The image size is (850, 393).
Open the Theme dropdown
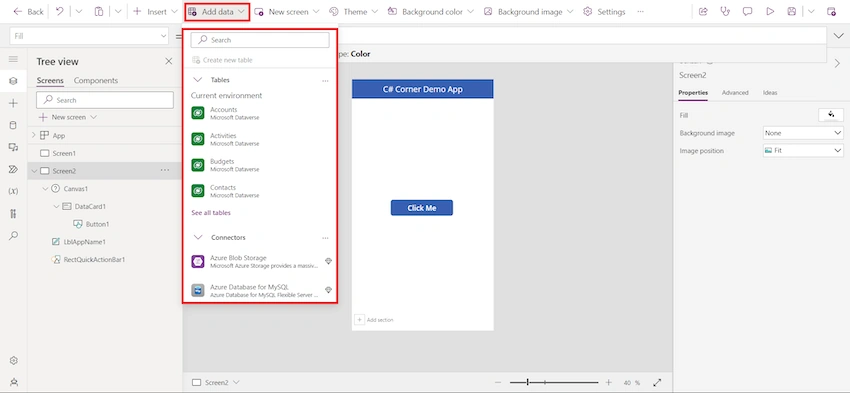pyautogui.click(x=354, y=11)
